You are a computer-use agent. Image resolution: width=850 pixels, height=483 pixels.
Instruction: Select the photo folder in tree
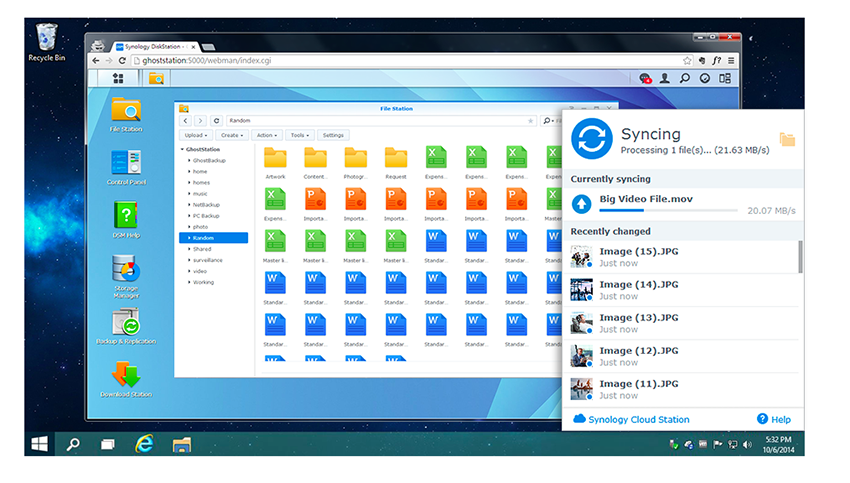coord(200,227)
